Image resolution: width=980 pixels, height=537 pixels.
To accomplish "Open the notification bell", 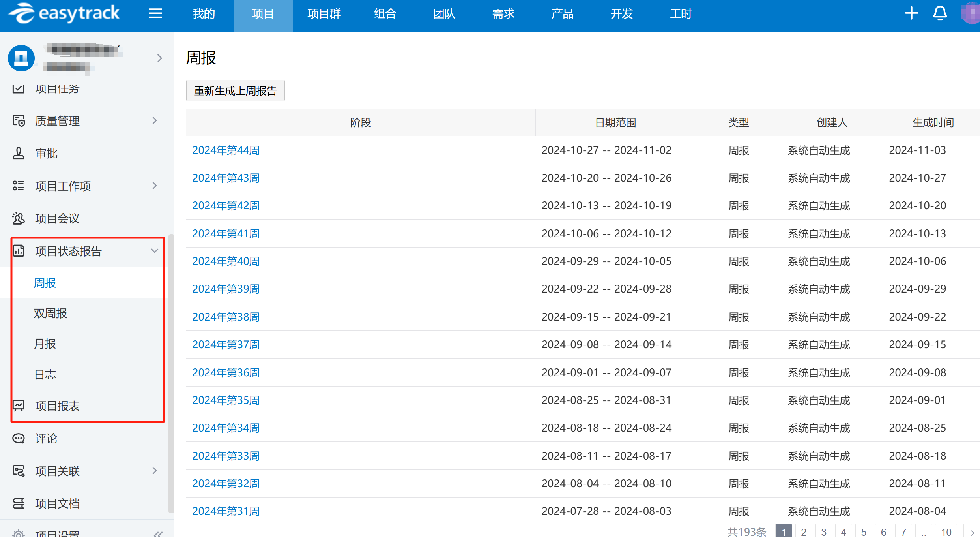I will tap(940, 13).
